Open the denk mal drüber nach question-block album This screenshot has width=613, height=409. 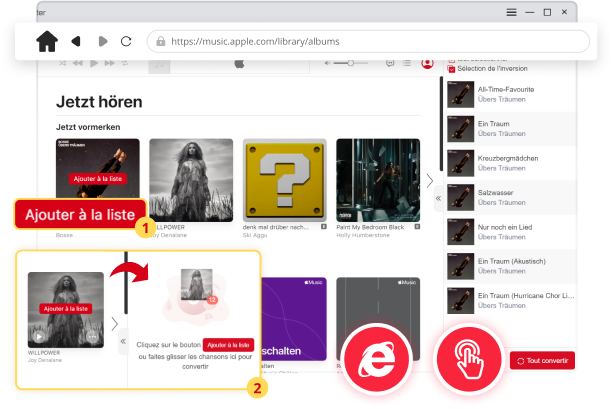coord(285,180)
